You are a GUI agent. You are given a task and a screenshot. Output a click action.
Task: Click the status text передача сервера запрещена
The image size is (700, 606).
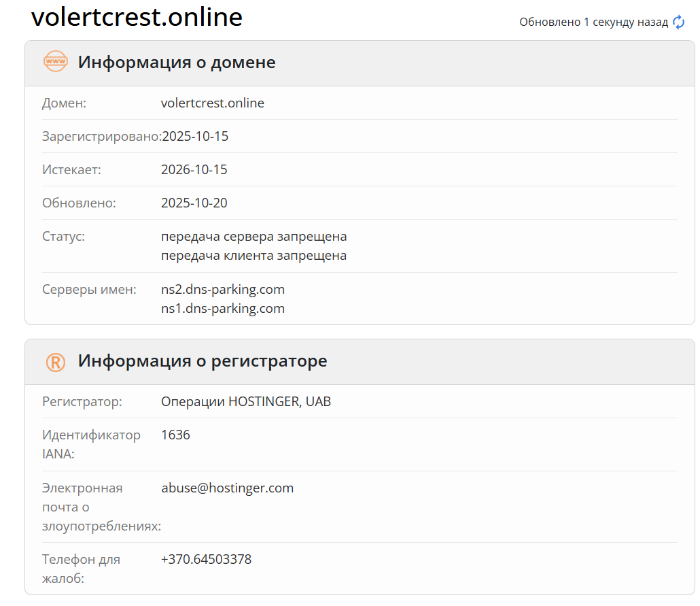[x=254, y=236]
